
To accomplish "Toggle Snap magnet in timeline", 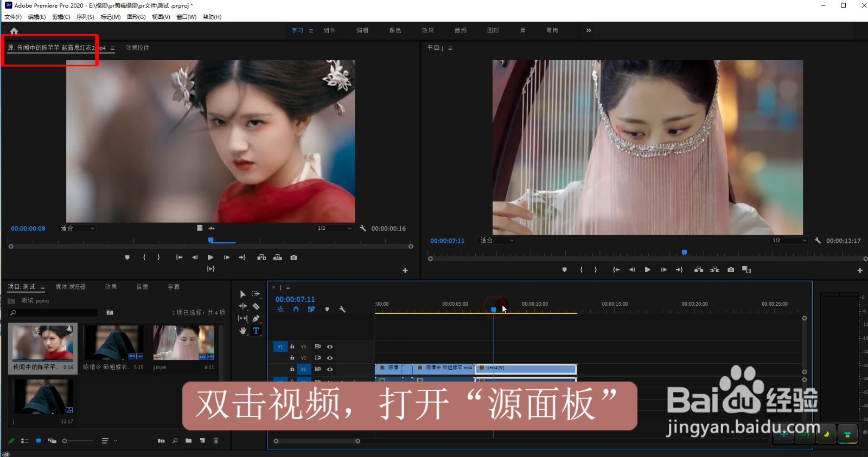I will coord(296,310).
